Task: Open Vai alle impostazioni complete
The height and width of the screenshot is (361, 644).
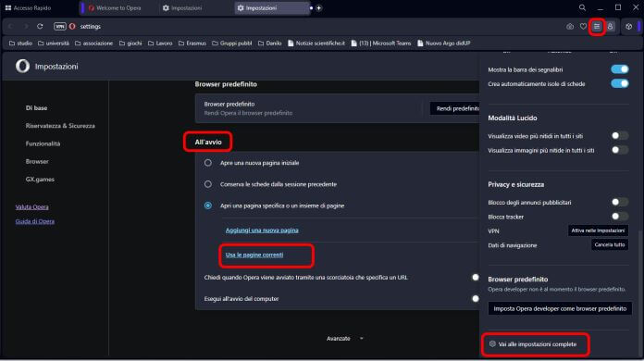Action: (534, 344)
